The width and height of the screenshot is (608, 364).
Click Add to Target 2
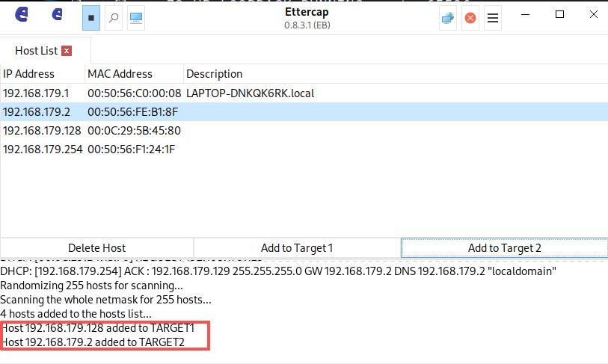tap(505, 247)
